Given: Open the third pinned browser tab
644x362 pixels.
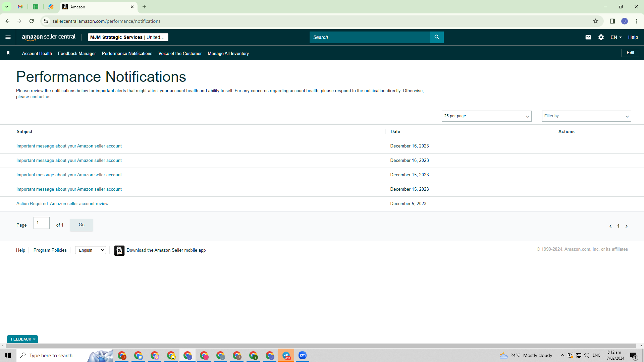Looking at the screenshot, I should click(x=51, y=7).
